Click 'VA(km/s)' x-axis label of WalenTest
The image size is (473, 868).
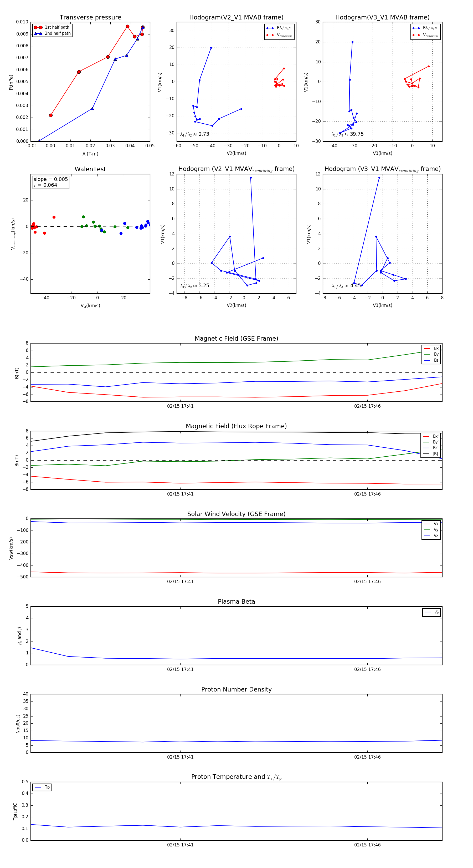[90, 306]
